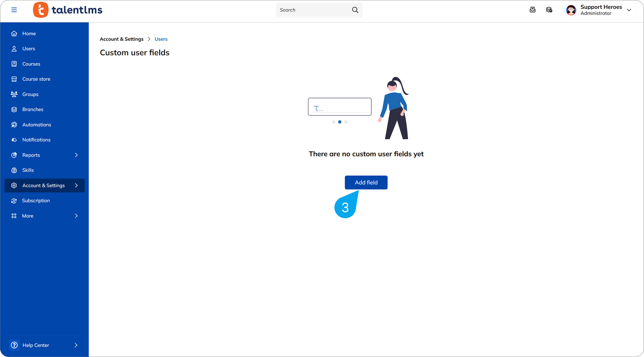
Task: Click the Notifications megaphone icon
Action: tap(14, 140)
